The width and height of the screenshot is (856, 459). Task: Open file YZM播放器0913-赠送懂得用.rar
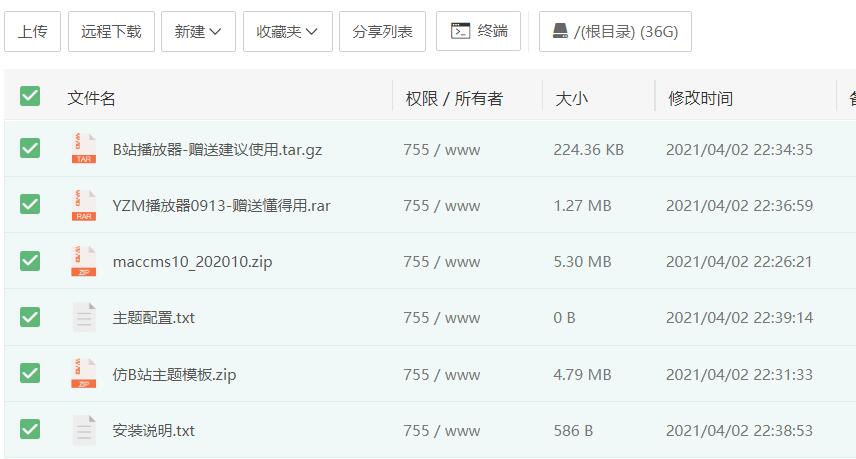click(222, 206)
